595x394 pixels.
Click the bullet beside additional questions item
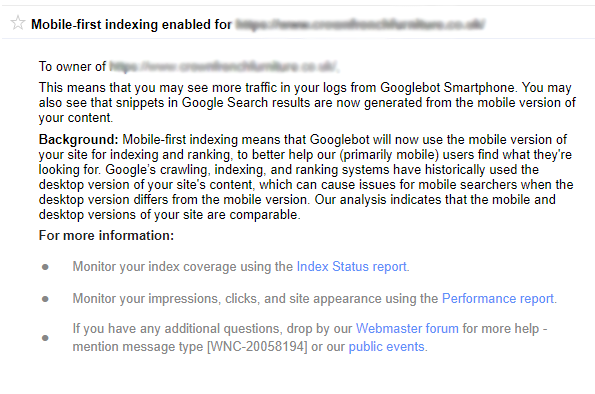[x=45, y=337]
